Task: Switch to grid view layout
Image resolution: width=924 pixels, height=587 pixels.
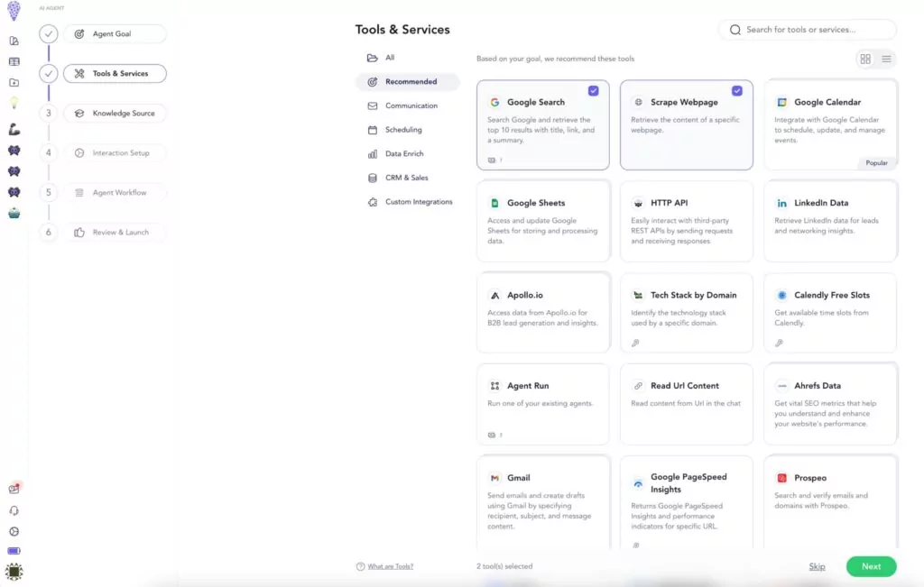Action: 865,59
